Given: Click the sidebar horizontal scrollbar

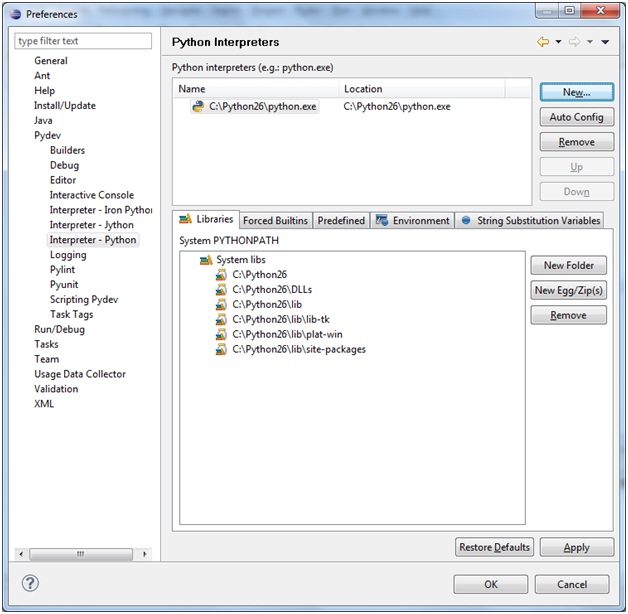Looking at the screenshot, I should 82,553.
